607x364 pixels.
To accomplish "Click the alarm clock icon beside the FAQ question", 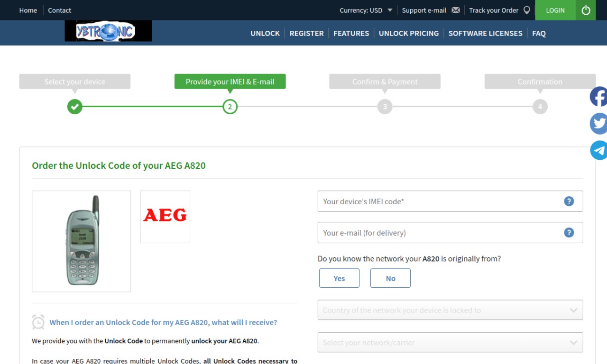I will (38, 322).
